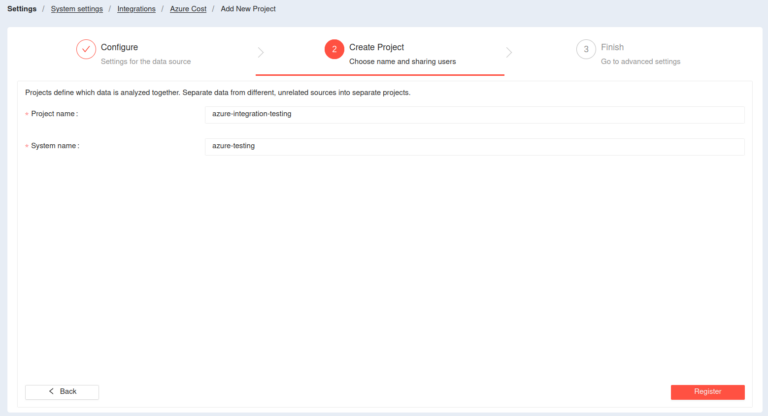The height and width of the screenshot is (416, 768).
Task: Click the Configure step checkmark icon
Action: coord(86,50)
